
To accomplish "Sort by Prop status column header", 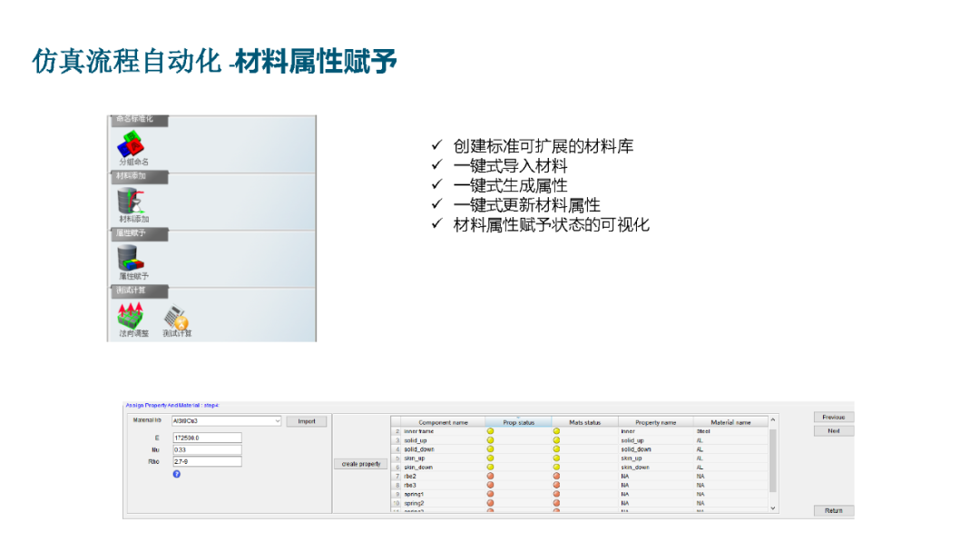I will 518,422.
